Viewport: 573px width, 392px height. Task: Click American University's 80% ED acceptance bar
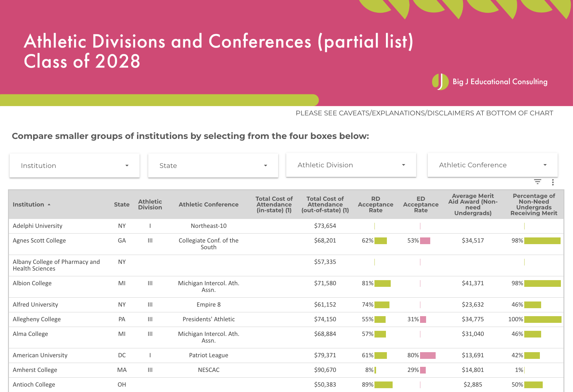coord(428,355)
